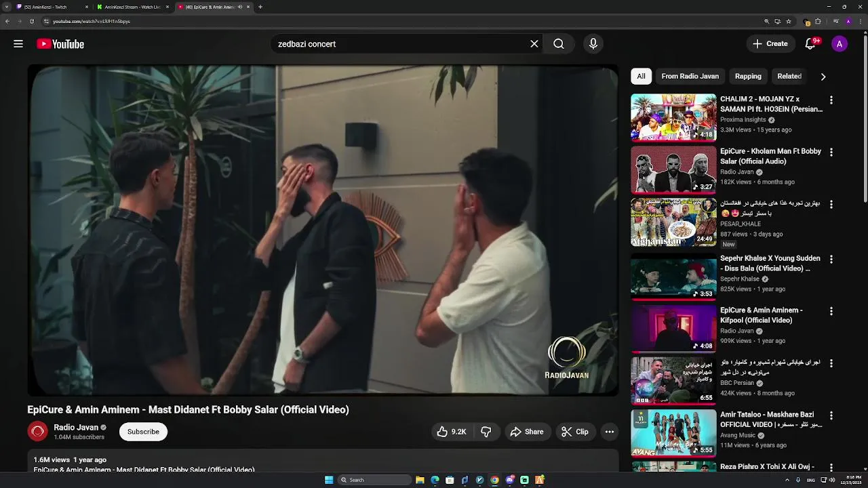This screenshot has height=488, width=868.
Task: Open options for Maskhare Bazi video
Action: tap(831, 415)
